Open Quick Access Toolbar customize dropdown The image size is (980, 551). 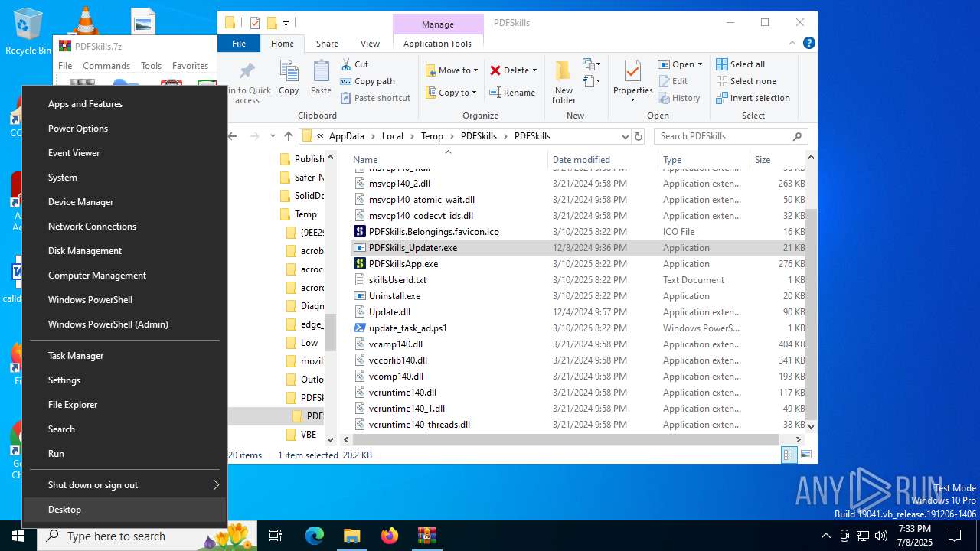(x=286, y=23)
